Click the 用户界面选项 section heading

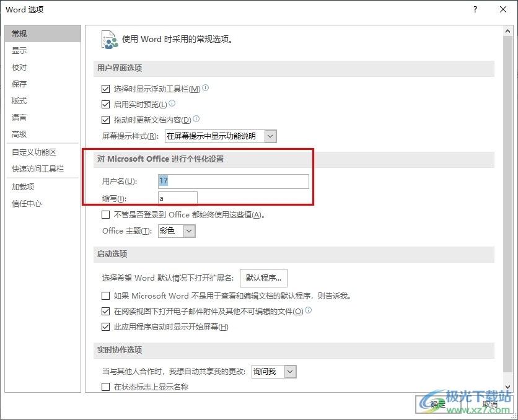[120, 68]
